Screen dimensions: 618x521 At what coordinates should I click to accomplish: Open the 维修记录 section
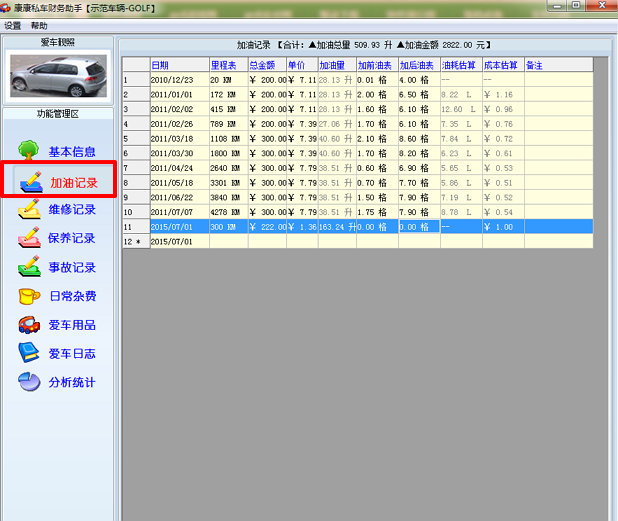72,210
